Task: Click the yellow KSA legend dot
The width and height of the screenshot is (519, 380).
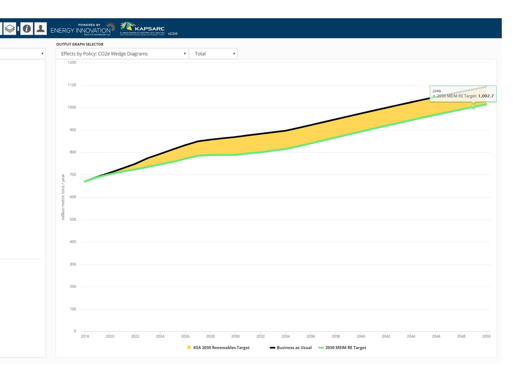Action: tap(189, 348)
